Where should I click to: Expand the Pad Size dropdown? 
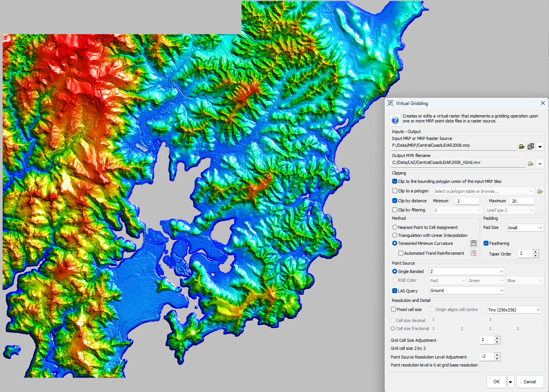525,228
